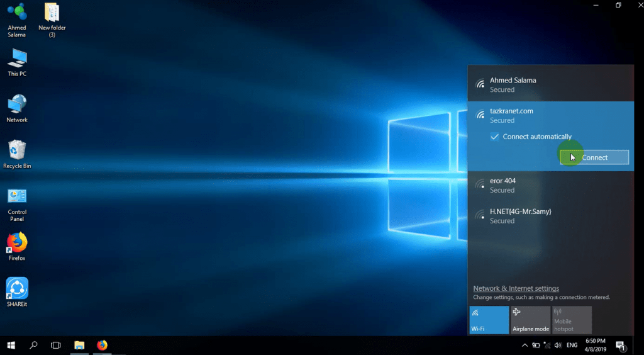
Task: Show hidden system tray icons
Action: (525, 346)
